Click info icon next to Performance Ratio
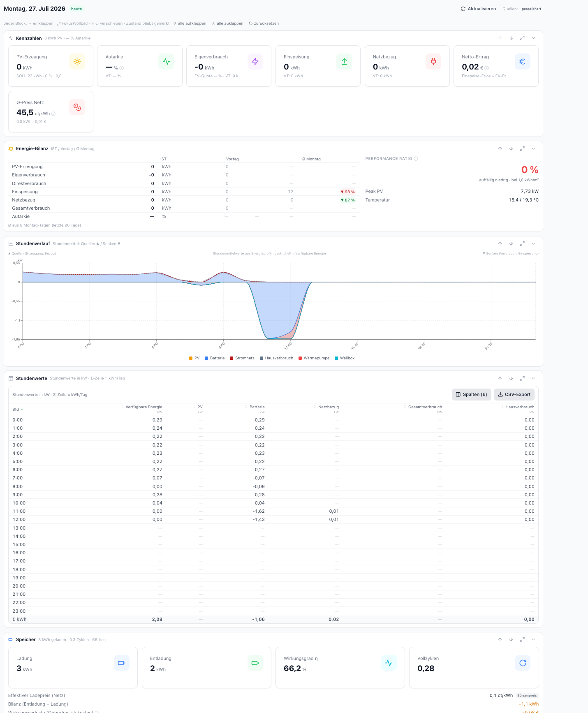The height and width of the screenshot is (713, 588). coord(416,159)
